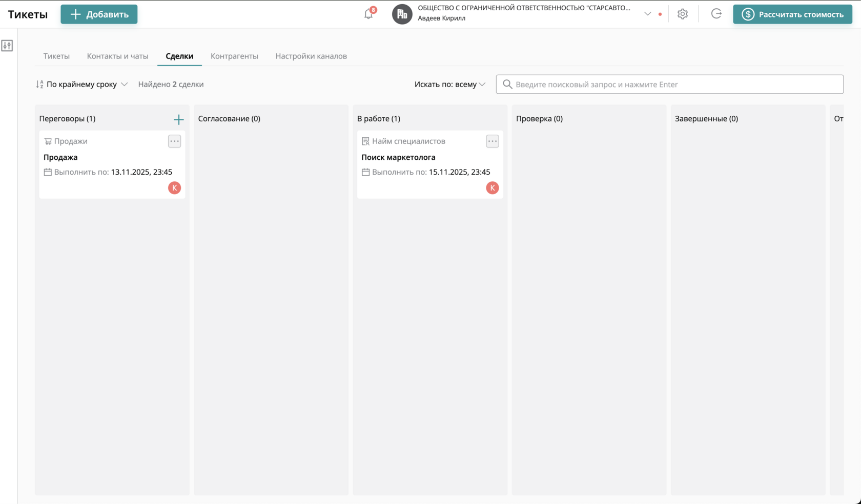Screen dimensions: 861x504
Task: Open notifications via the bell icon
Action: click(368, 14)
